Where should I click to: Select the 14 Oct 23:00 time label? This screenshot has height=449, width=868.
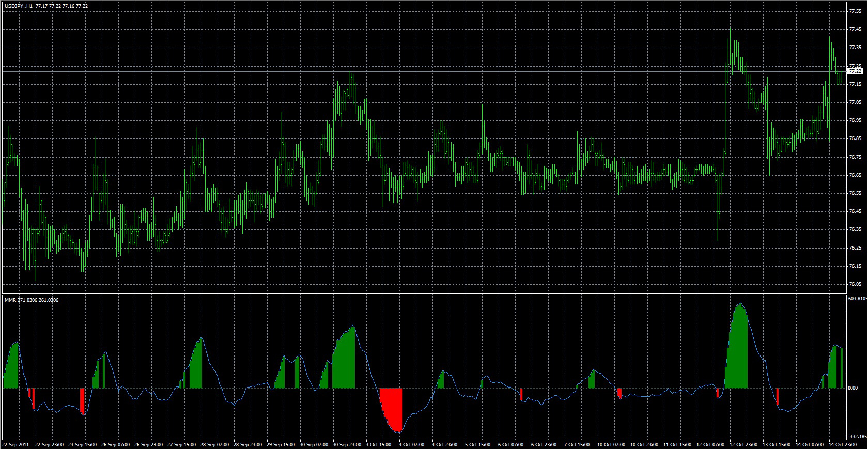click(842, 444)
